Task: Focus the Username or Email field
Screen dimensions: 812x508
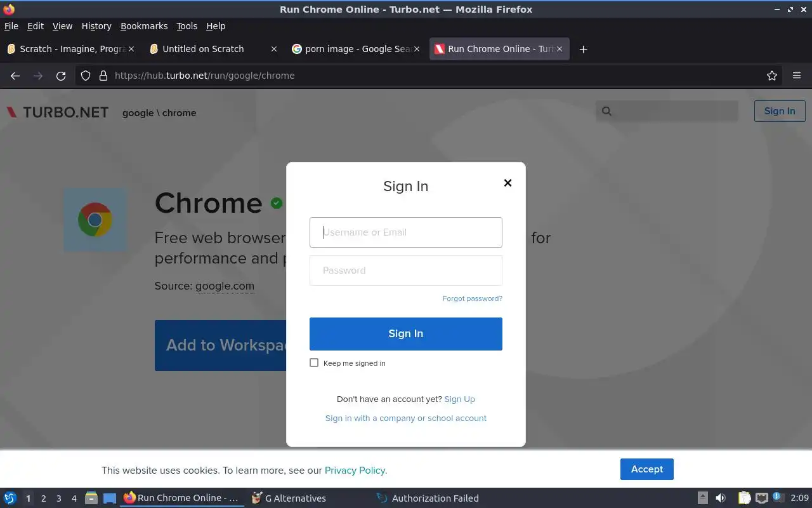Action: tap(406, 232)
